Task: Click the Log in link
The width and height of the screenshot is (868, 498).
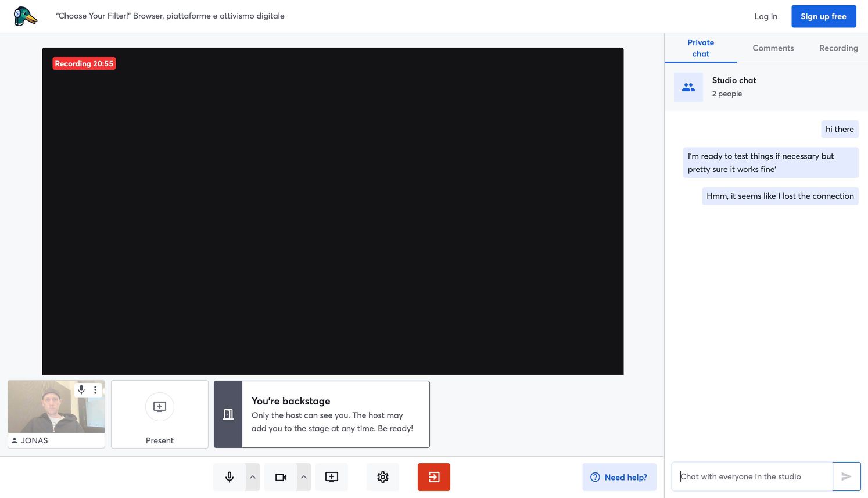Action: (x=766, y=16)
